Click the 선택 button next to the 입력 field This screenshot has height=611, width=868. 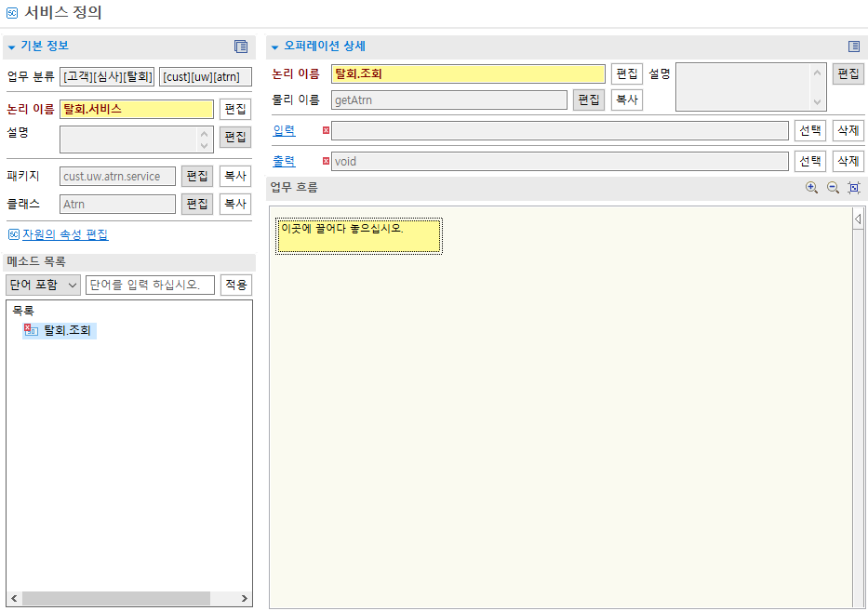810,131
